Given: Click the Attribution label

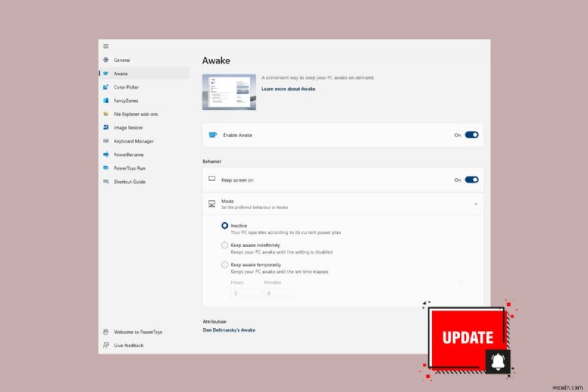Looking at the screenshot, I should click(x=215, y=321).
